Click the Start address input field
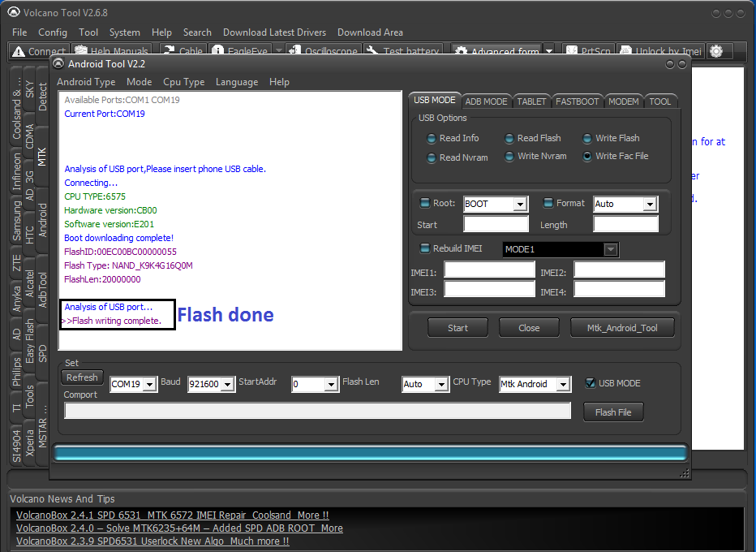Viewport: 756px width, 552px height. coord(496,224)
